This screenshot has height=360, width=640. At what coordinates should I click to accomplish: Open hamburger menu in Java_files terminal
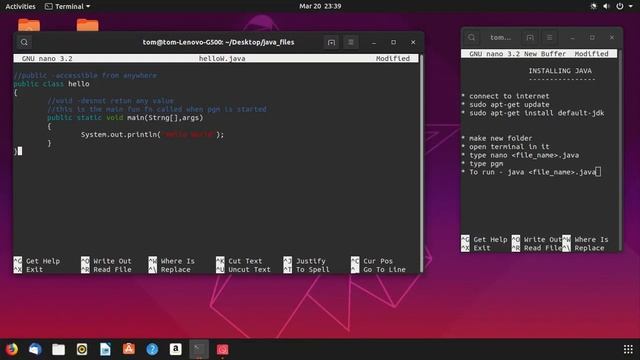coord(351,42)
